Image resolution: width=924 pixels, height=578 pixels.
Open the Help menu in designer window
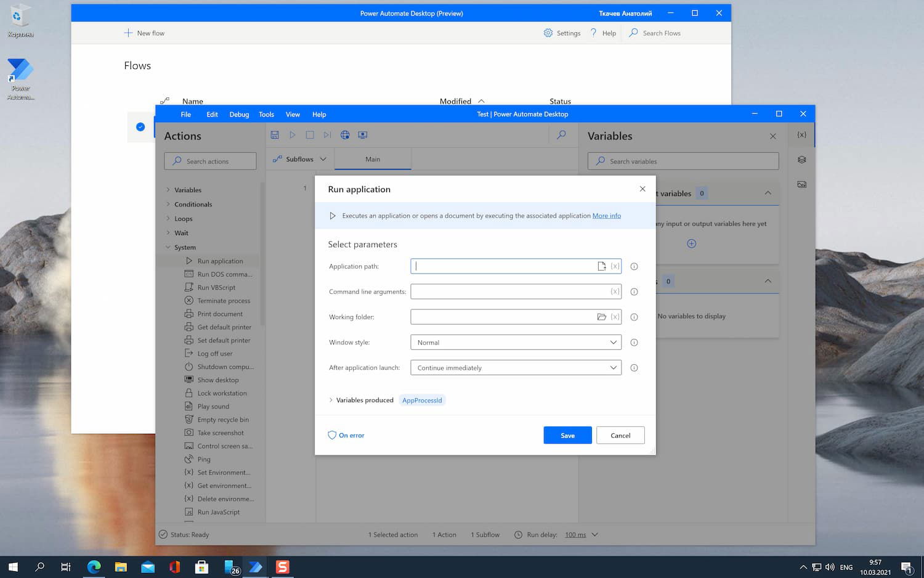click(319, 114)
